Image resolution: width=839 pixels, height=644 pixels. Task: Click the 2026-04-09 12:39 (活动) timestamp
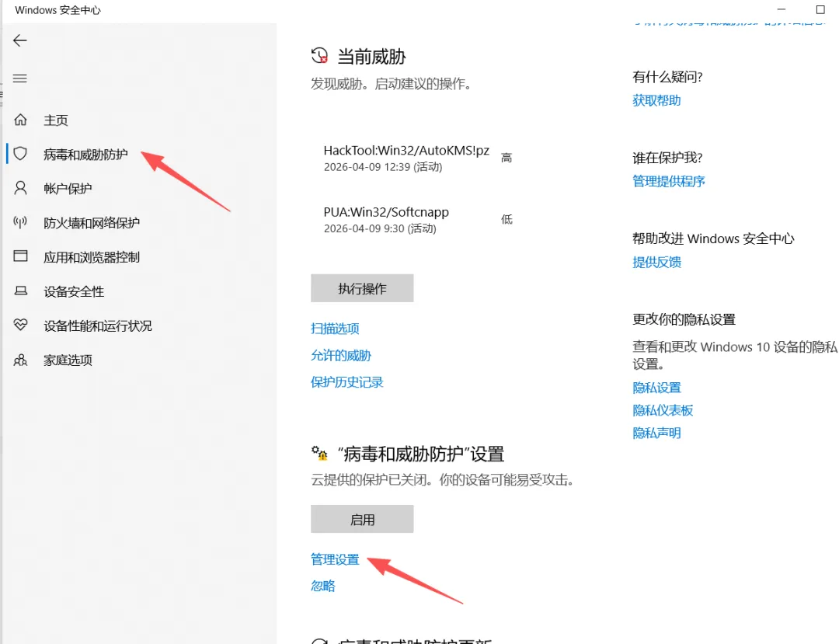pos(382,168)
